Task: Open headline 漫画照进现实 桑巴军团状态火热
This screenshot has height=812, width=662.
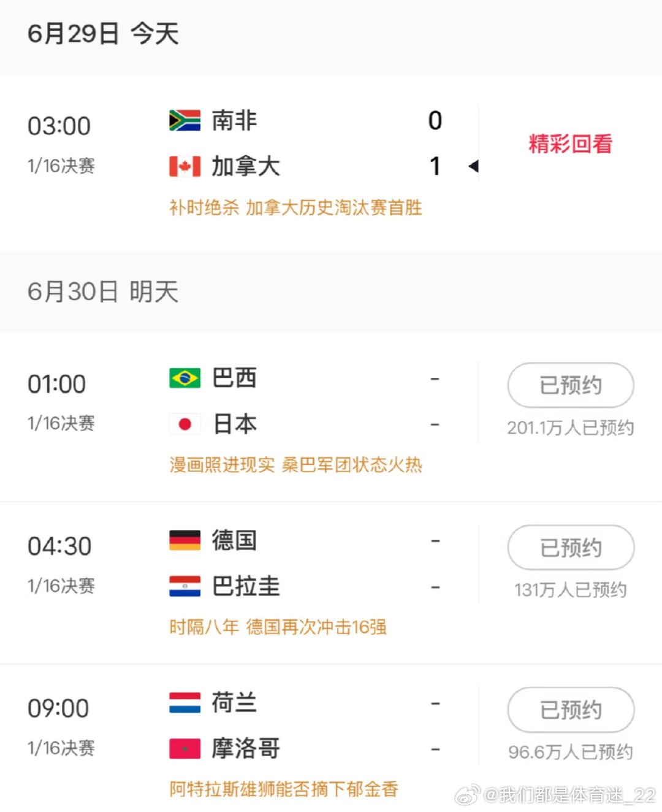Action: (295, 464)
